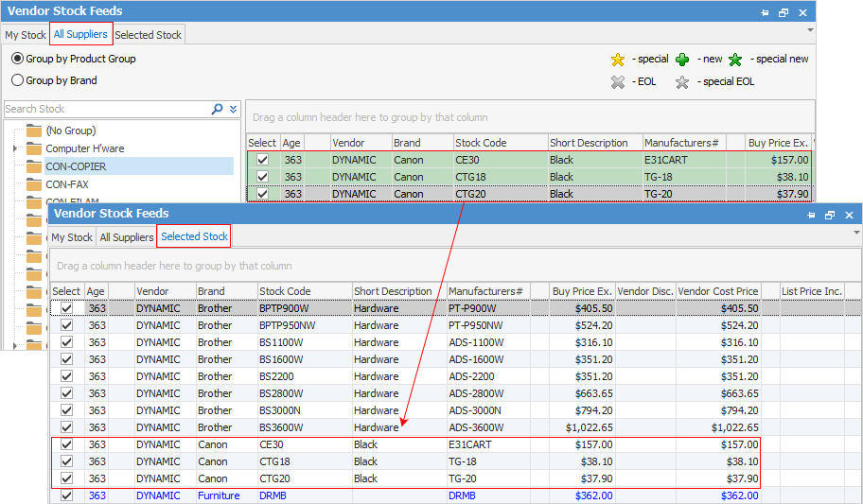Select Group by Product Group option
The height and width of the screenshot is (504, 863).
pyautogui.click(x=18, y=59)
